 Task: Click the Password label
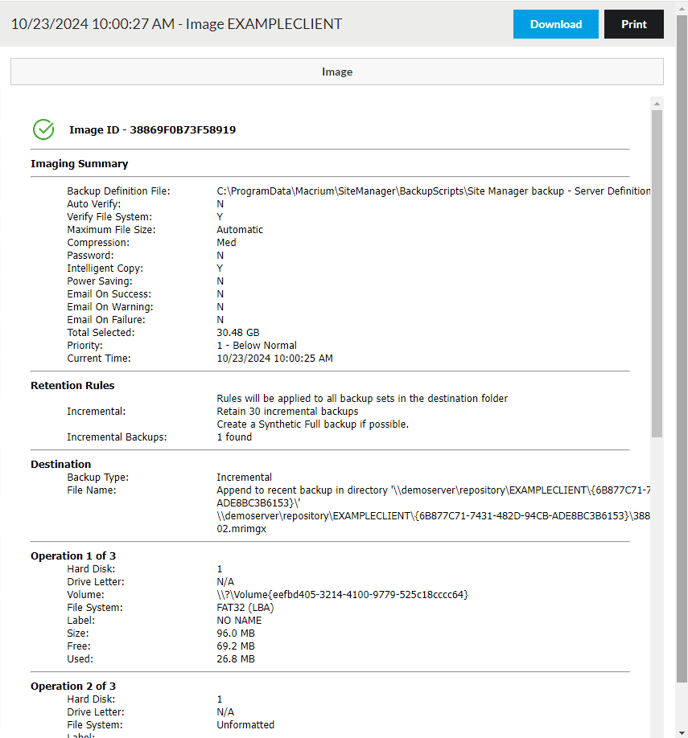pyautogui.click(x=90, y=256)
